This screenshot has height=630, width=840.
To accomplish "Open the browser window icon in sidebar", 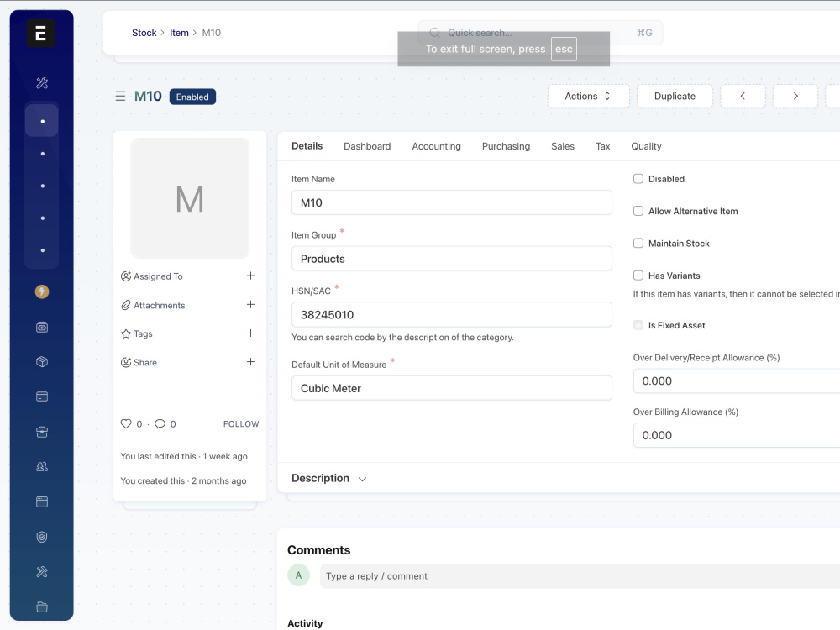I will [x=42, y=502].
